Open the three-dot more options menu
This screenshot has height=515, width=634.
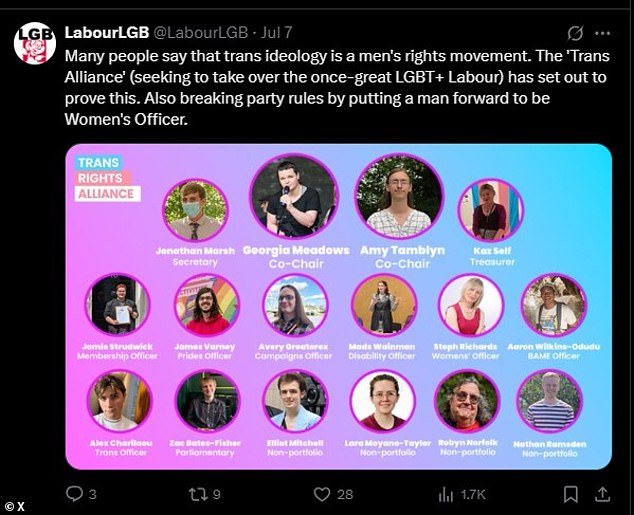point(602,33)
